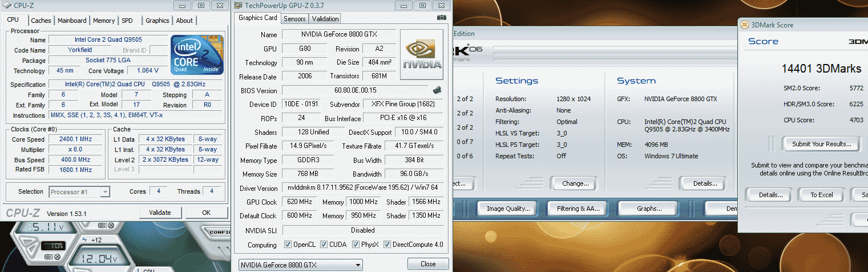Screen dimensions: 868x272
Task: Click the CPU-Z title bar app icon
Action: tap(6, 5)
